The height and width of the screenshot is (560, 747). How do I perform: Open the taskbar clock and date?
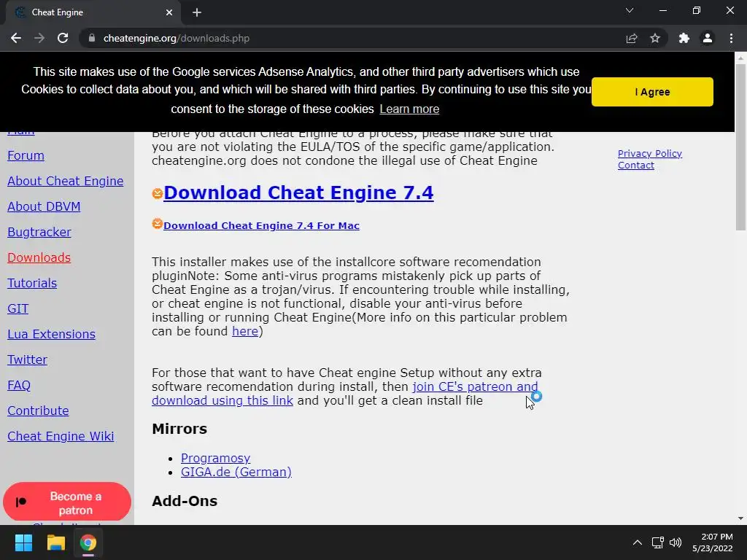tap(713, 542)
